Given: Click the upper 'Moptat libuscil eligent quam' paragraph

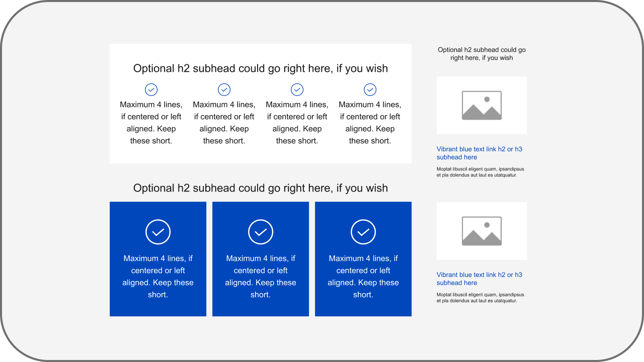Looking at the screenshot, I should tap(480, 172).
